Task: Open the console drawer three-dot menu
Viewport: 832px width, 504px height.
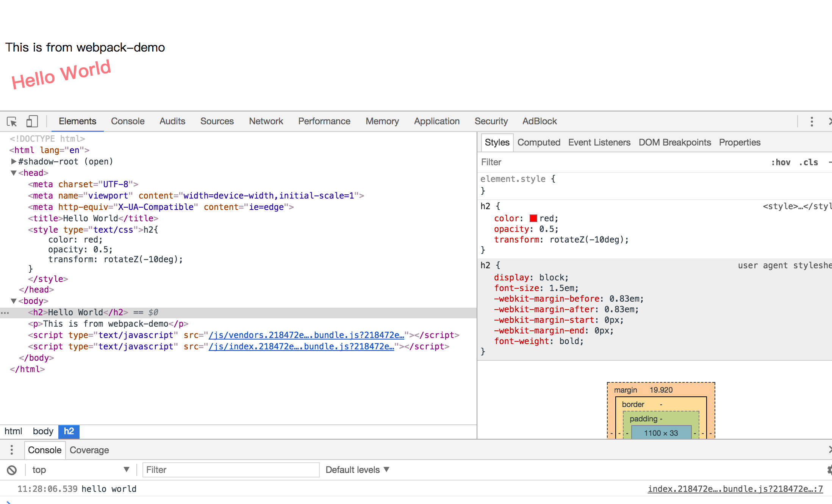Action: point(12,450)
